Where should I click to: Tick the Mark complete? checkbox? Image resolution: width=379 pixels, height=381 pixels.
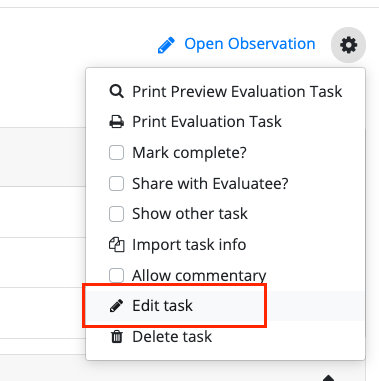point(116,153)
